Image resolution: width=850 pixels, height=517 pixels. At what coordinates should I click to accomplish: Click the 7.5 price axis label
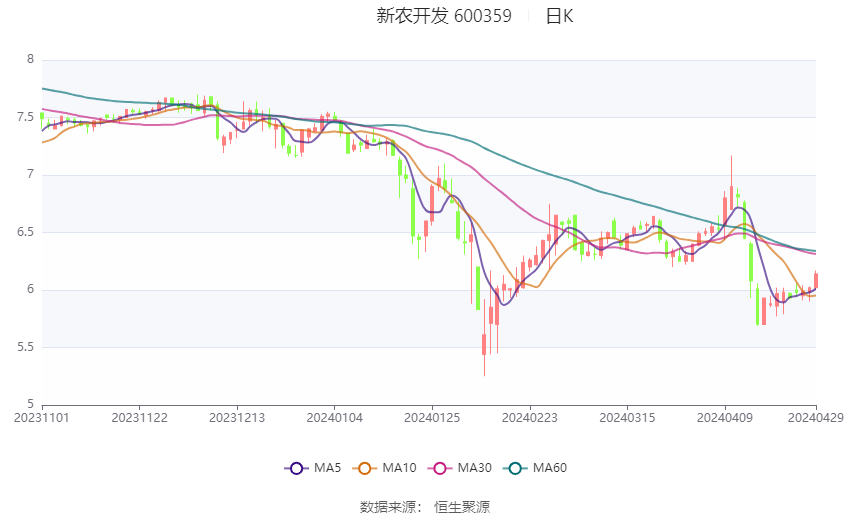coord(25,117)
